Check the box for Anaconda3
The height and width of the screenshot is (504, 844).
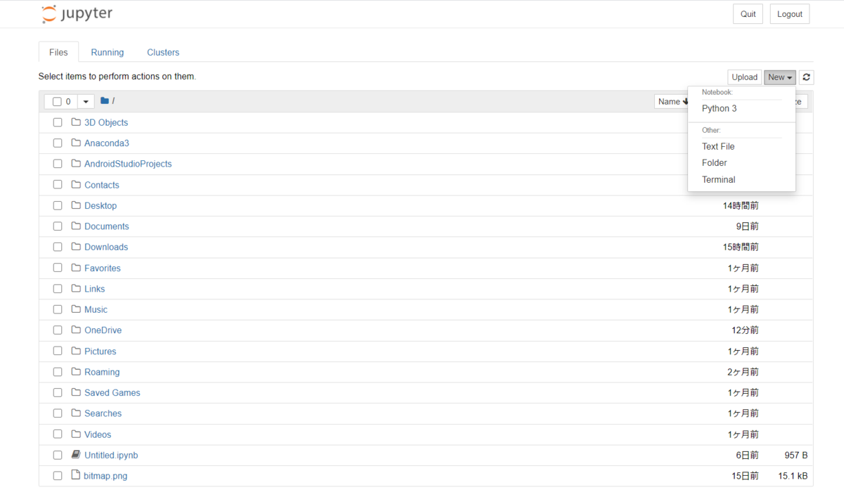click(58, 143)
